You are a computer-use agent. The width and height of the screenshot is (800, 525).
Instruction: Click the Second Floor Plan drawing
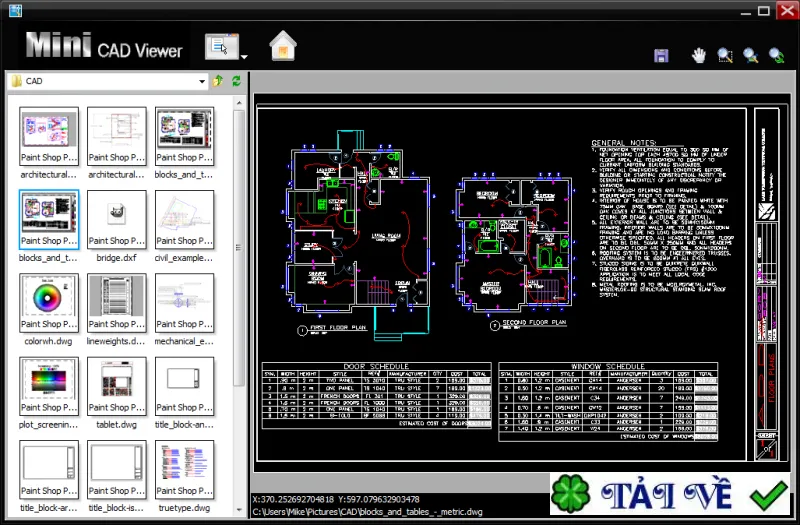point(513,251)
